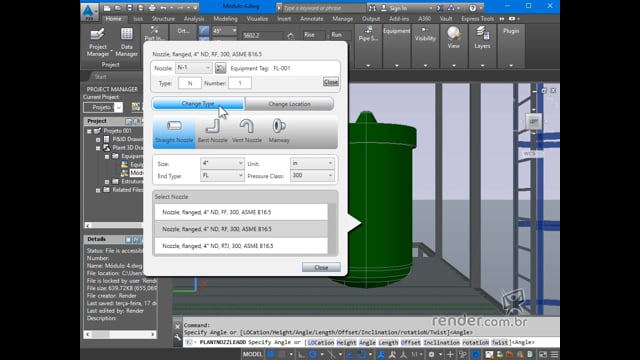Select 'Nozzle, flanged, 4" ND, FF, 300' row

click(x=241, y=212)
